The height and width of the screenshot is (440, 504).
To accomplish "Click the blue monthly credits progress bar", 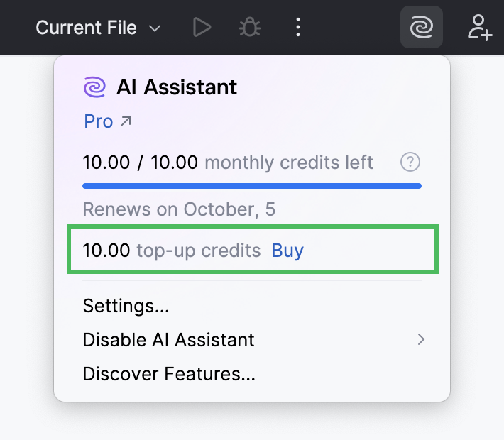I will coord(252,186).
